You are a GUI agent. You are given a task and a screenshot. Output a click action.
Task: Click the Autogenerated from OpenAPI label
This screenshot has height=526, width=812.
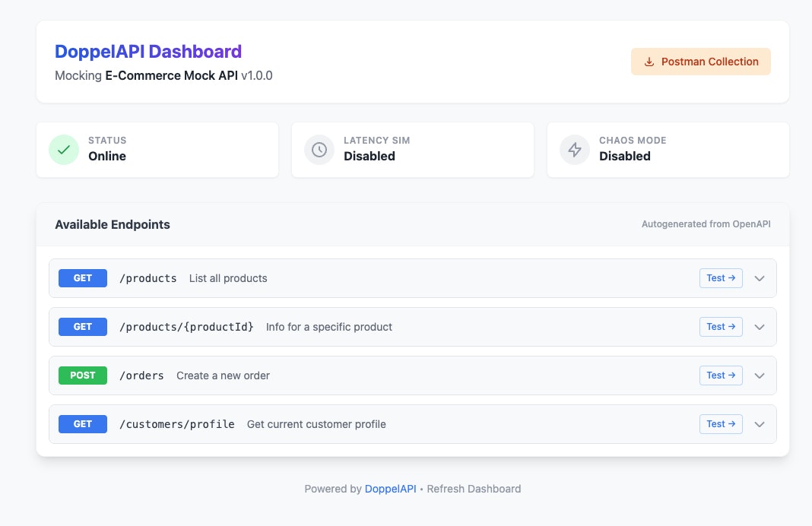[706, 224]
